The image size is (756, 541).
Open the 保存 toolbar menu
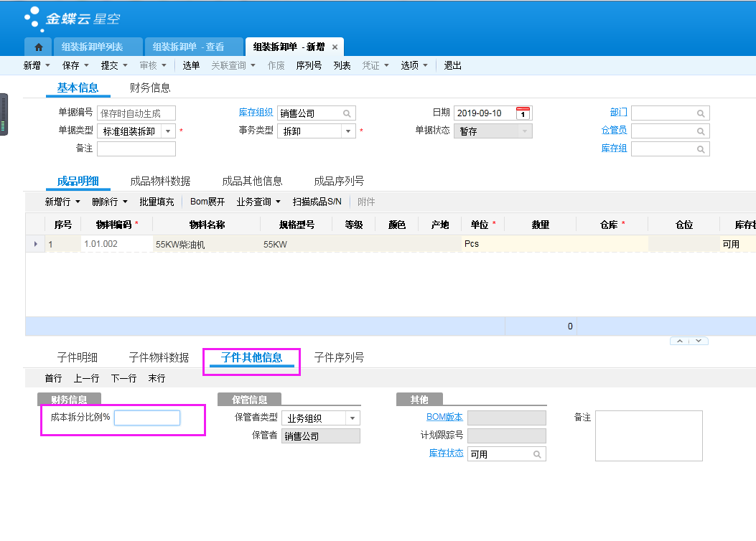click(x=75, y=65)
